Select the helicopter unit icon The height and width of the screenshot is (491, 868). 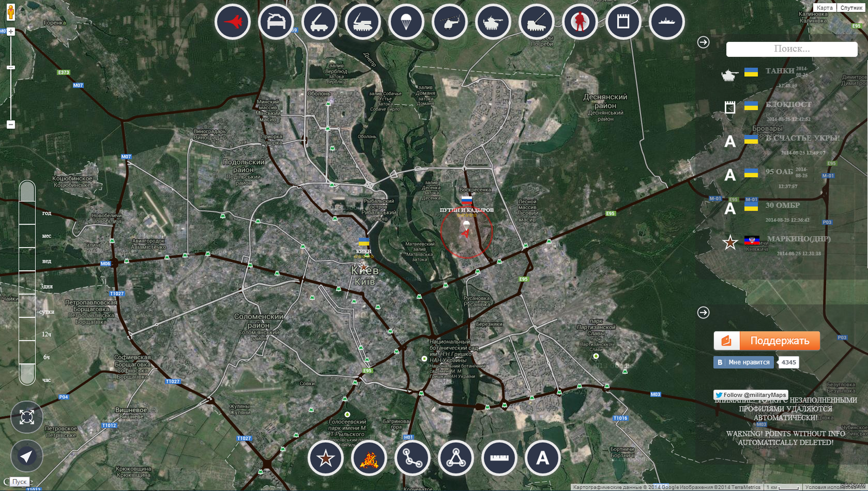point(450,22)
